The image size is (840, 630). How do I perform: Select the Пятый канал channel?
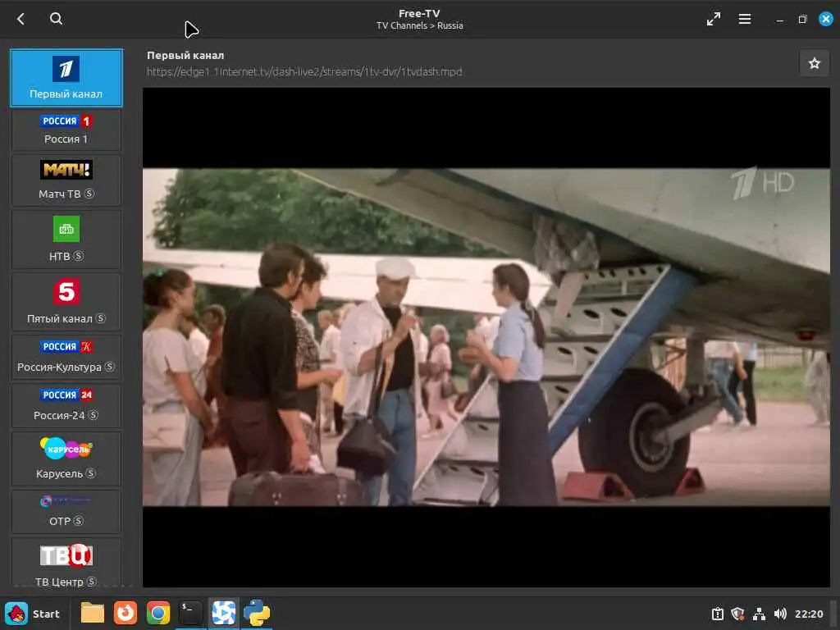(66, 302)
